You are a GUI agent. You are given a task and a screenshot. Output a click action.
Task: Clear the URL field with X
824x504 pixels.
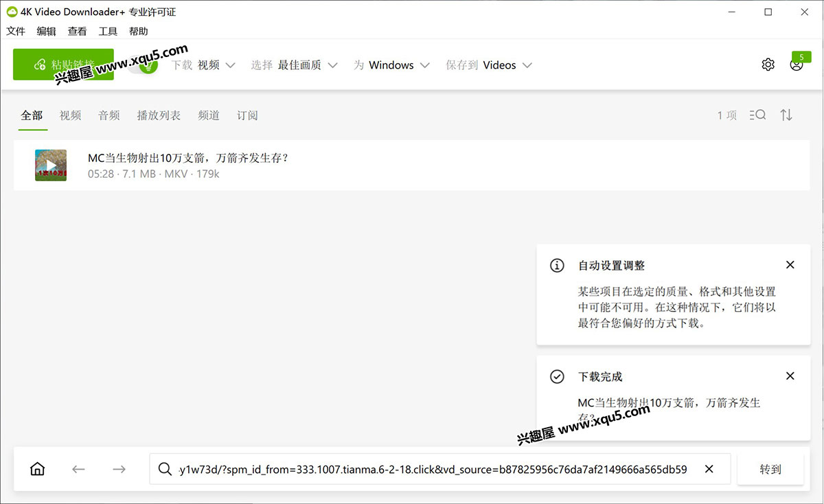[x=709, y=469]
